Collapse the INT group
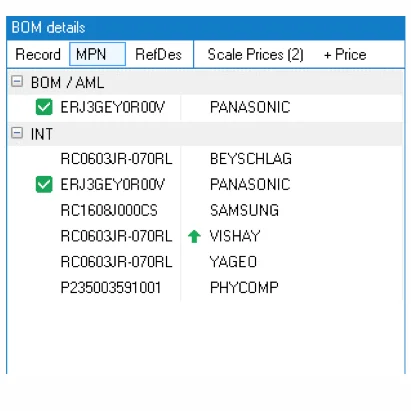 click(x=17, y=133)
